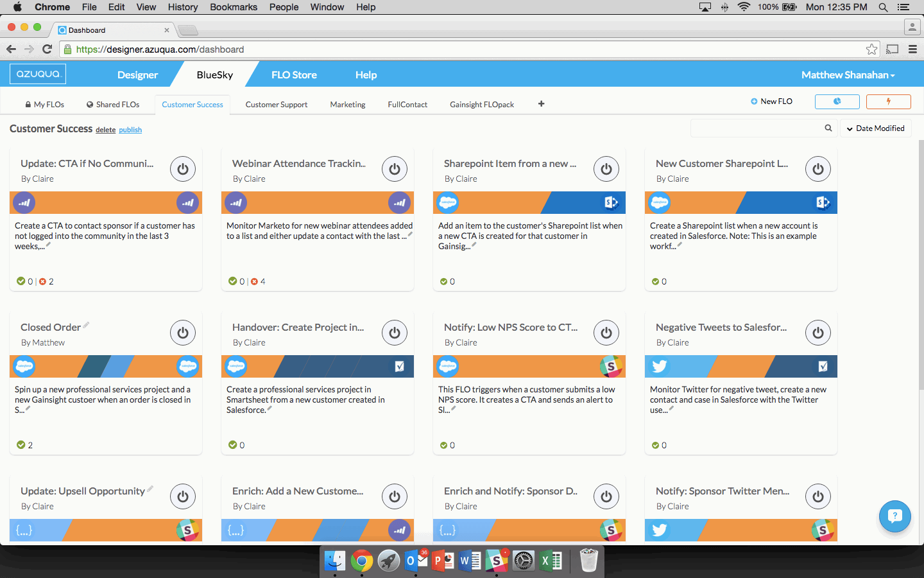Viewport: 924px width, 578px height.
Task: Click the publish link for Customer Success
Action: click(x=130, y=130)
